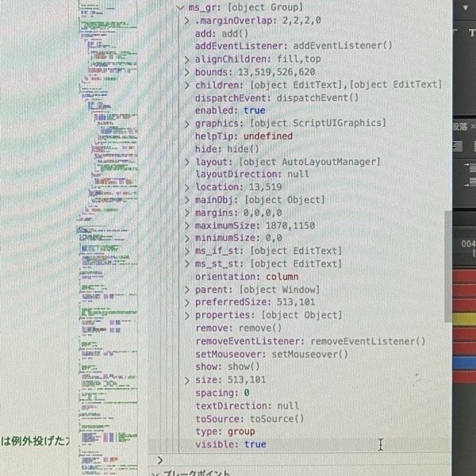
Task: Expand the ms_if_st EditText entry
Action: [x=187, y=251]
